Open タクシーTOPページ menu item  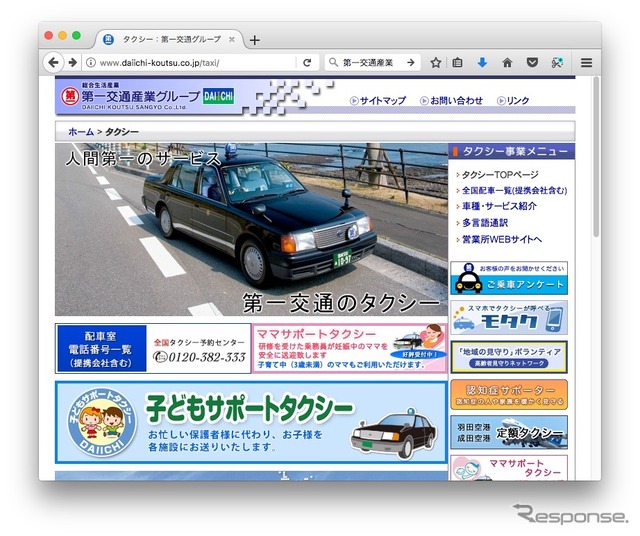(x=500, y=175)
